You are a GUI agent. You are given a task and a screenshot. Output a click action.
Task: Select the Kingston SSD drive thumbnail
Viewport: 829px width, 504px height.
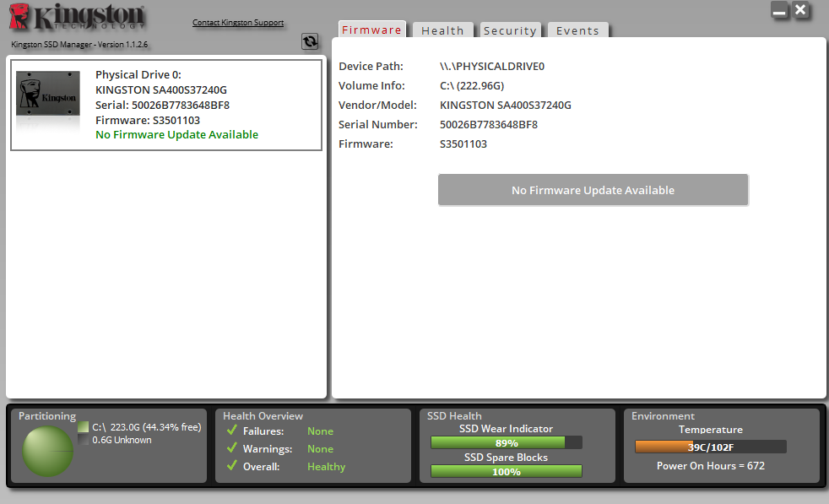[x=48, y=94]
